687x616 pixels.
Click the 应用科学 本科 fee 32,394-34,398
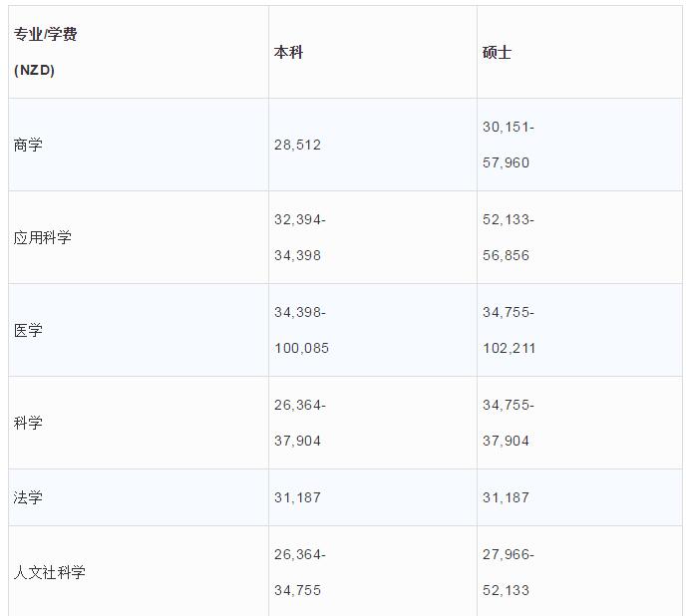pyautogui.click(x=300, y=237)
